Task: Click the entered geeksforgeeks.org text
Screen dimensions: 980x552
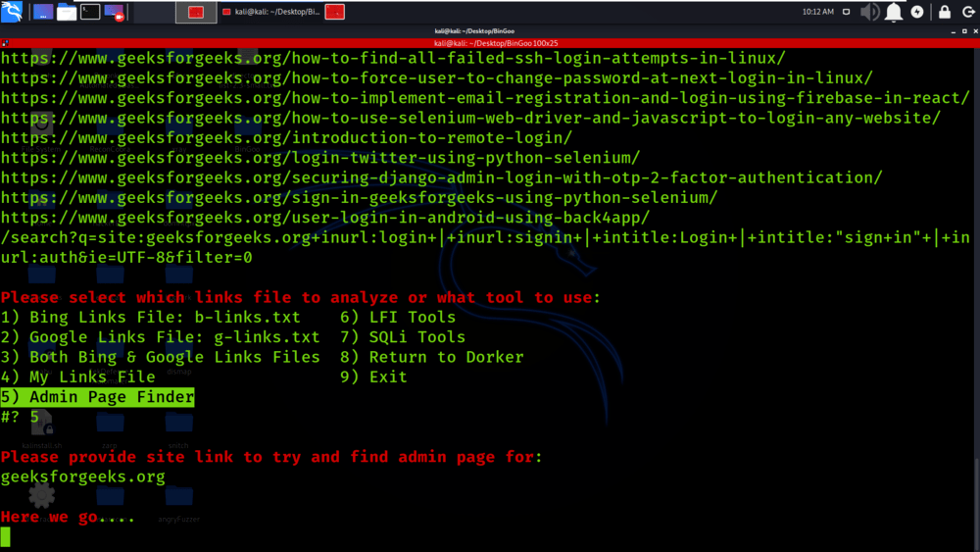Action: 82,477
